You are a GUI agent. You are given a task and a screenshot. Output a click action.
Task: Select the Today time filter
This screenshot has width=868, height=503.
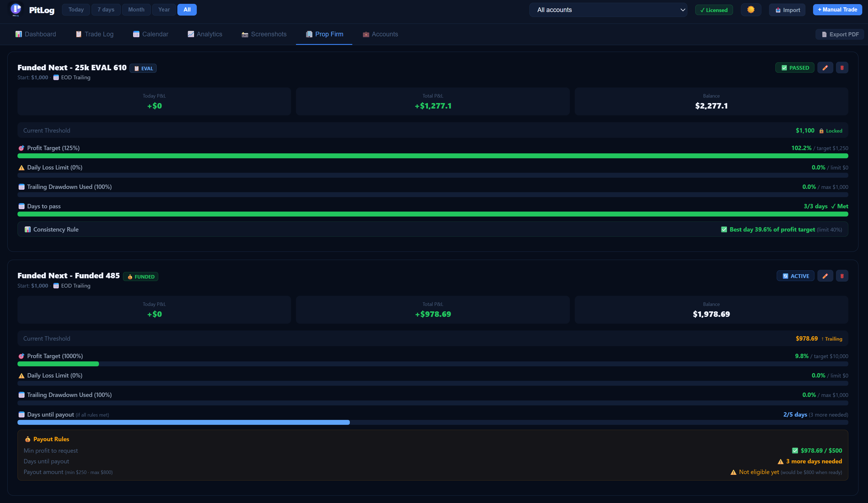(76, 10)
